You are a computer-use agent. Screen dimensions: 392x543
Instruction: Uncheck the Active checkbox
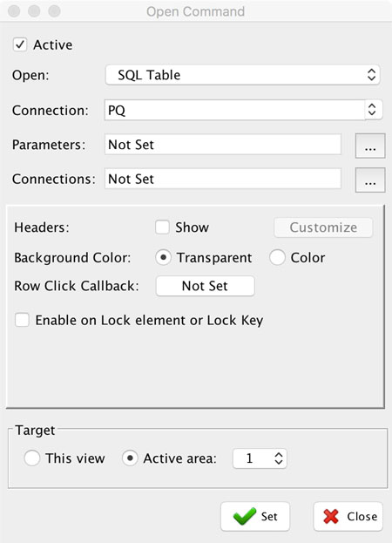tap(20, 44)
